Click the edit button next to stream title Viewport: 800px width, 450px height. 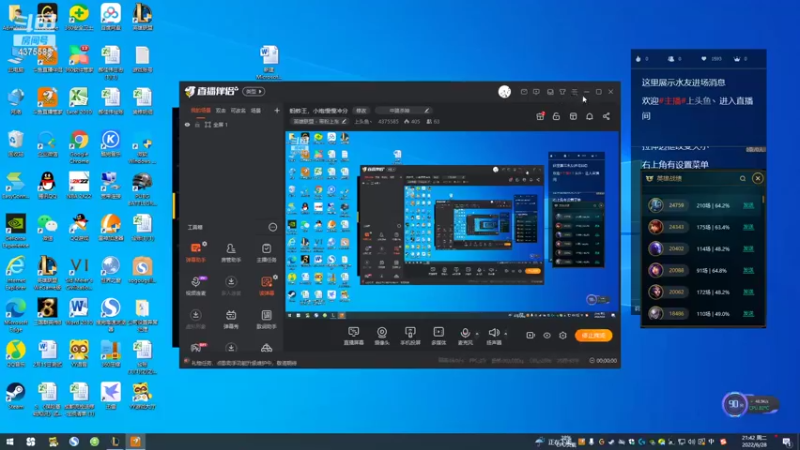tap(361, 111)
